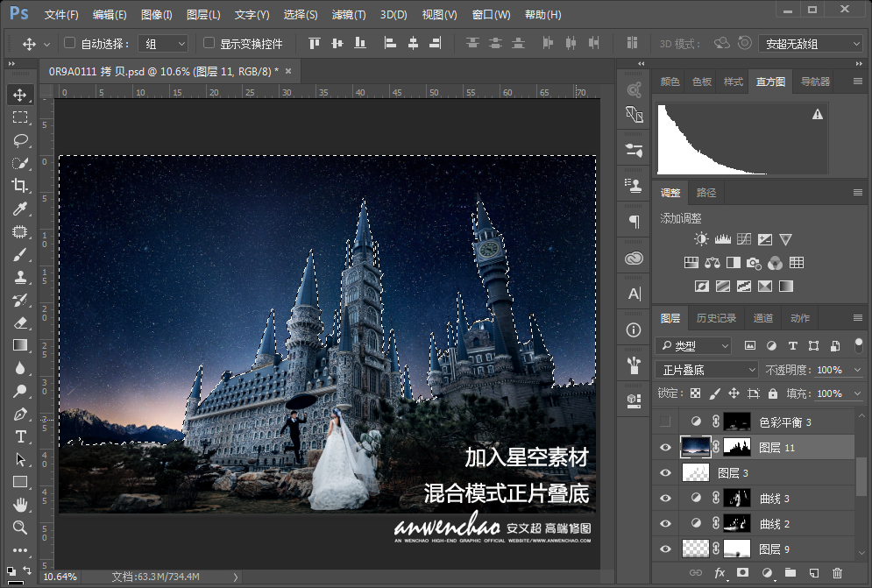The image size is (872, 588).
Task: Select the Zoom tool
Action: point(20,528)
